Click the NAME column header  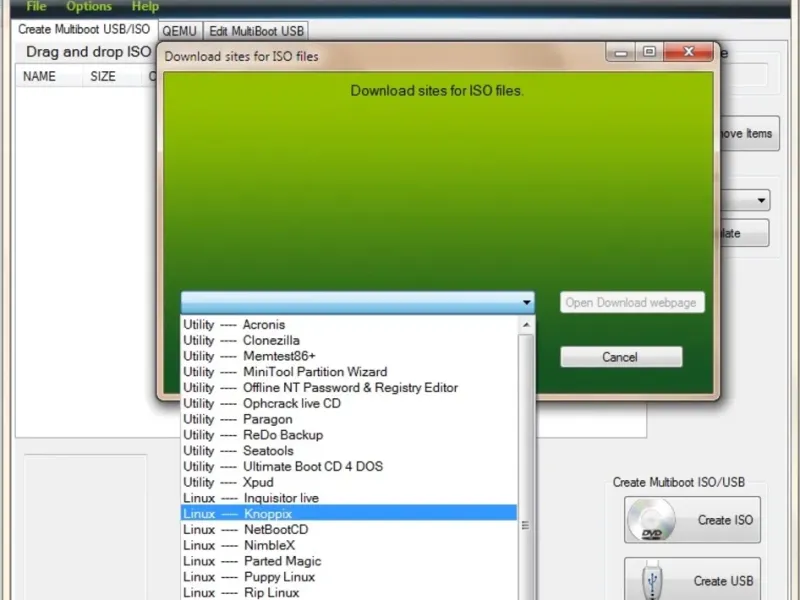coord(49,77)
